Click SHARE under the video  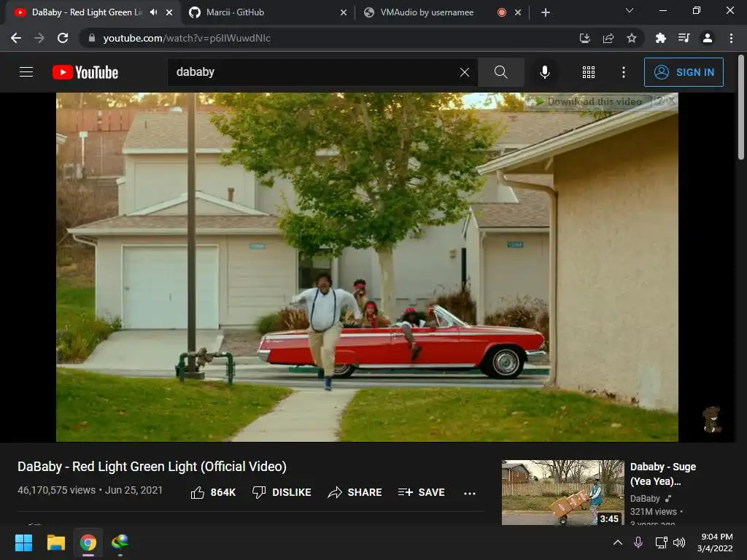click(355, 492)
